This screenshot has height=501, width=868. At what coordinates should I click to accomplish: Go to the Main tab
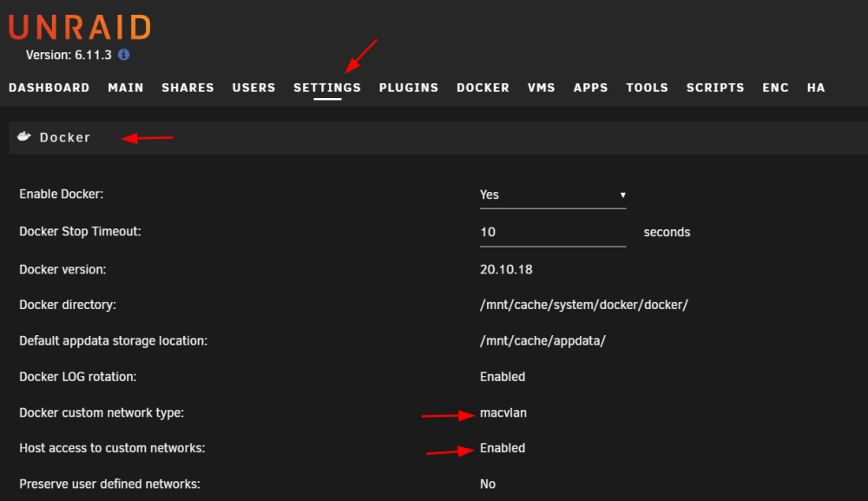(x=126, y=88)
